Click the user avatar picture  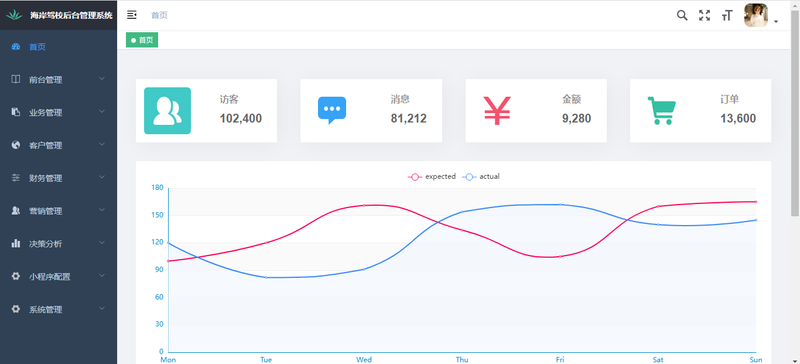click(x=756, y=15)
